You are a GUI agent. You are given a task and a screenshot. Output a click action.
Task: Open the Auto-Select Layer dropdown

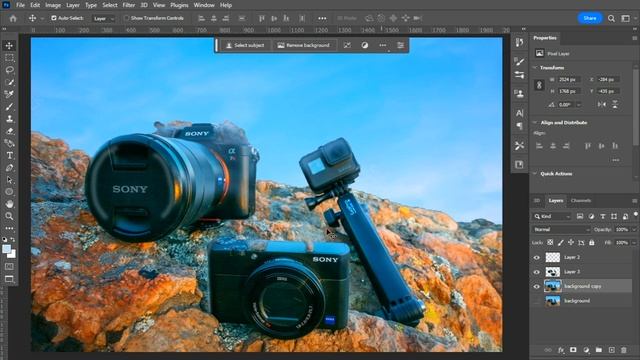104,18
